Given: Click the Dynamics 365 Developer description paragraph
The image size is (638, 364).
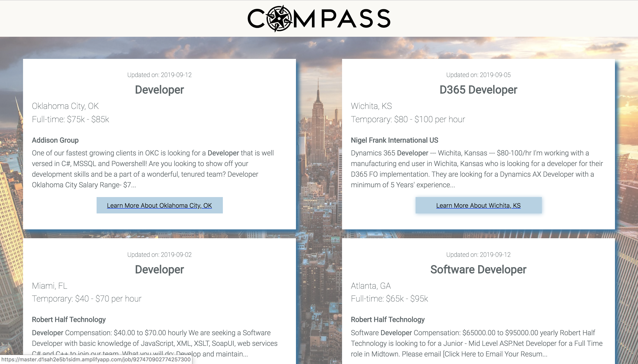Looking at the screenshot, I should click(x=477, y=169).
